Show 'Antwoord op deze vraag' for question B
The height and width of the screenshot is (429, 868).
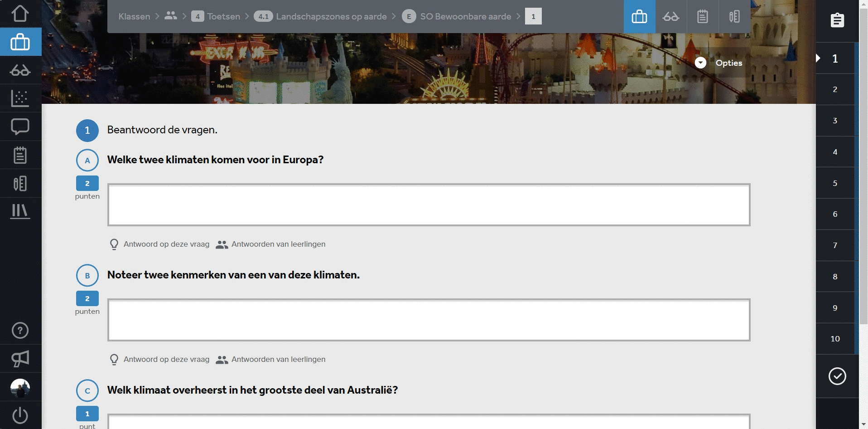pyautogui.click(x=160, y=360)
